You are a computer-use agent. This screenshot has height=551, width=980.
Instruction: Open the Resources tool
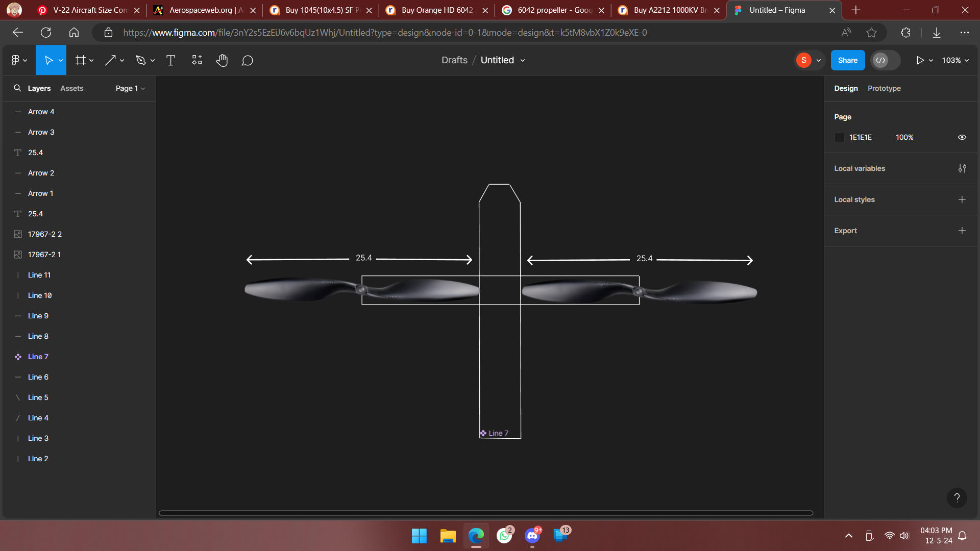pos(197,60)
